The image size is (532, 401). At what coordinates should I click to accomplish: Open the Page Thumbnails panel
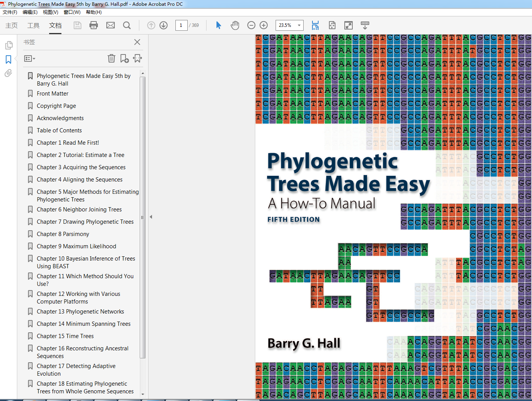pyautogui.click(x=8, y=45)
